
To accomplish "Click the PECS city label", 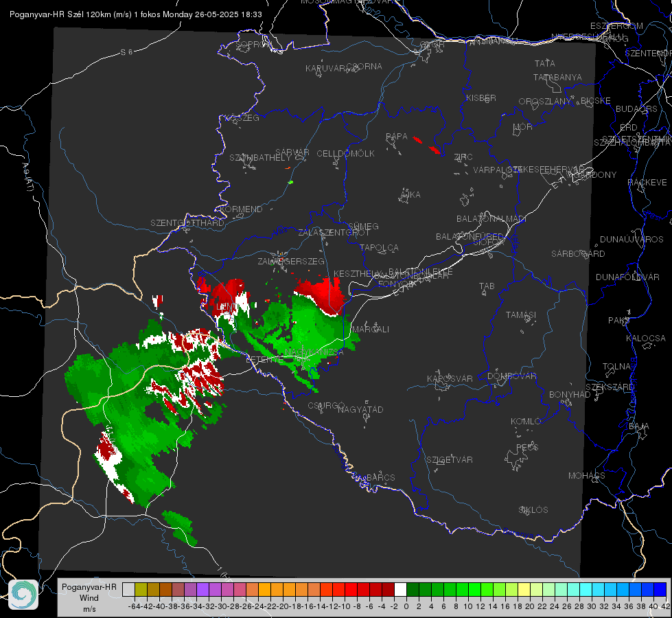I will pyautogui.click(x=526, y=448).
